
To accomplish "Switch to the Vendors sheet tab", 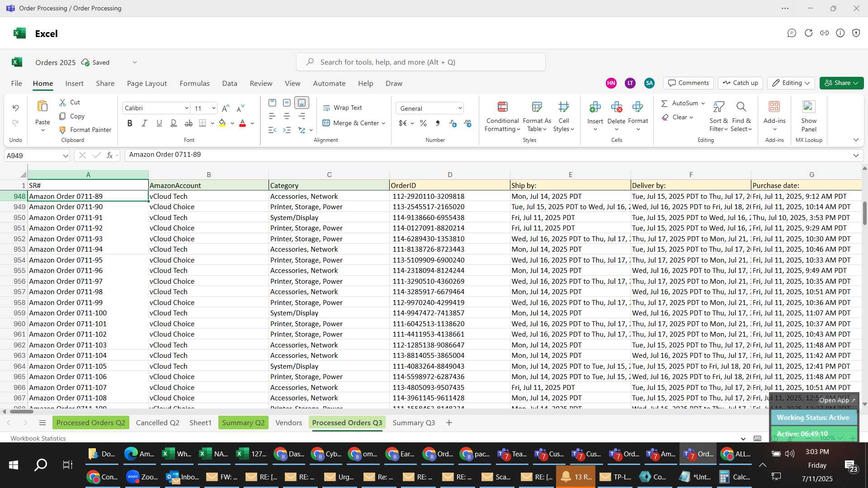I will click(x=288, y=423).
